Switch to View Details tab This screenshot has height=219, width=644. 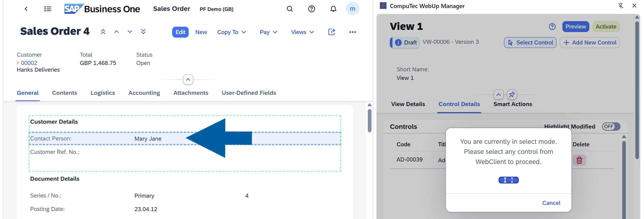[x=408, y=104]
